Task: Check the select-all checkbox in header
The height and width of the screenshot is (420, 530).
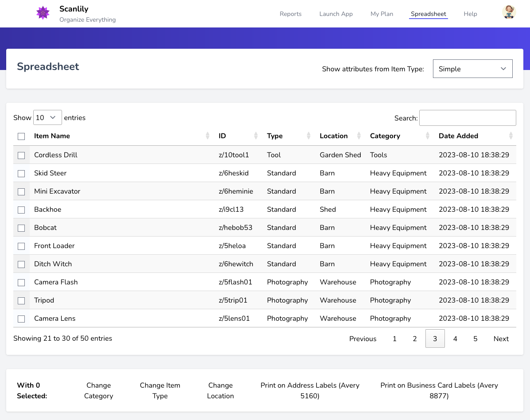Action: click(x=21, y=136)
